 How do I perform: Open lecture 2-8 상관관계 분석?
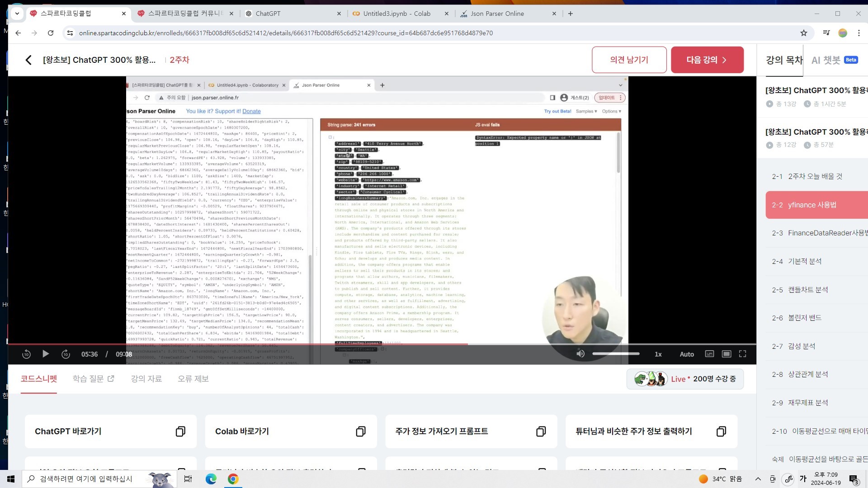point(816,375)
